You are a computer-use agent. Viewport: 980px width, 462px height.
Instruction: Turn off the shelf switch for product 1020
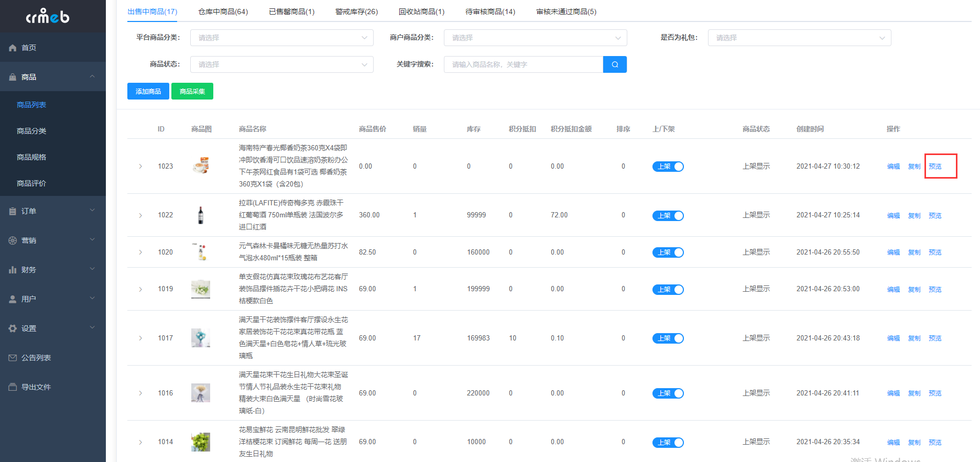[x=668, y=252]
